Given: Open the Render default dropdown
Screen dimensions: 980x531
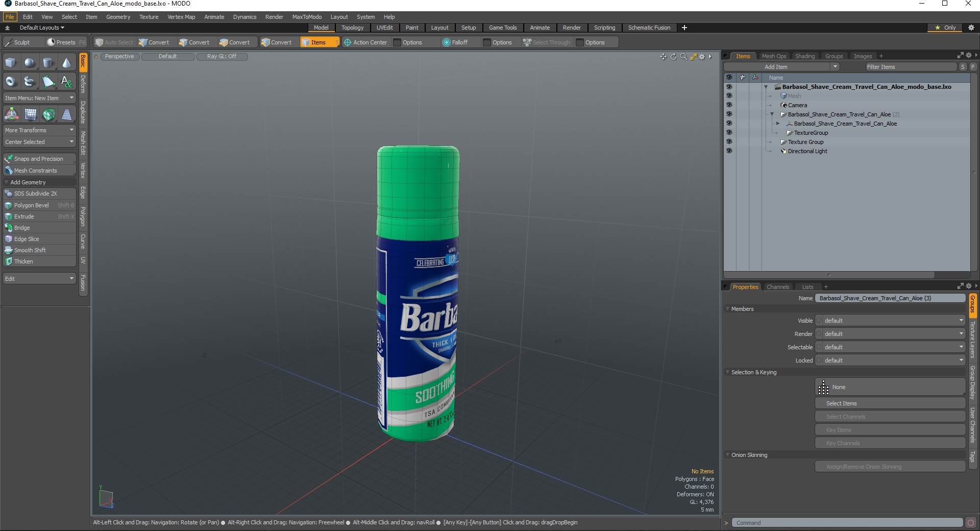Looking at the screenshot, I should click(890, 334).
